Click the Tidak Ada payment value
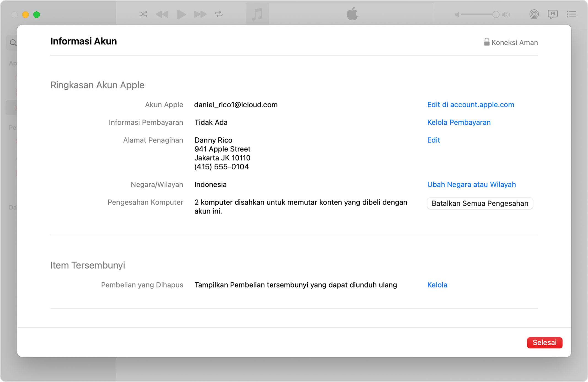The image size is (588, 382). [211, 122]
